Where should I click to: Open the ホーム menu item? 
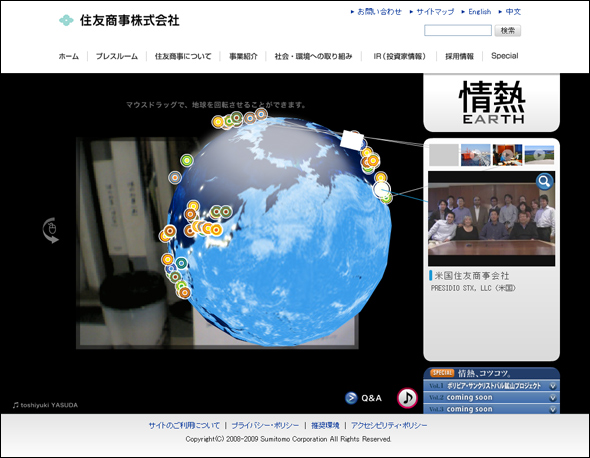point(69,56)
